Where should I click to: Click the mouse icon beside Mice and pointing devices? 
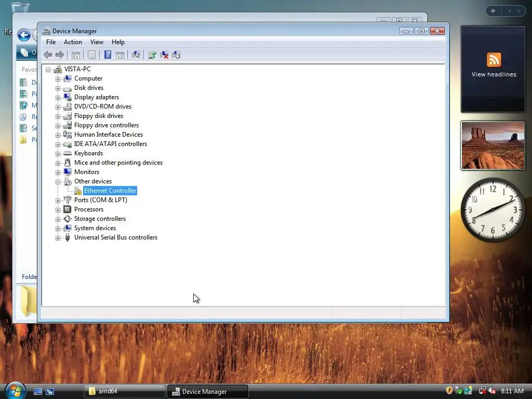[68, 163]
